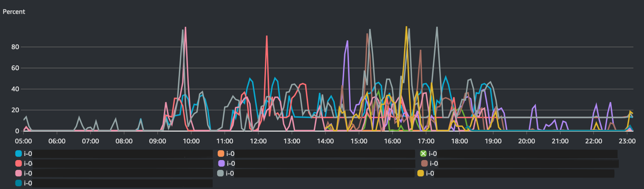Viewport: 644px width, 189px height.
Task: Toggle the pink series legend swatch
Action: (x=19, y=173)
